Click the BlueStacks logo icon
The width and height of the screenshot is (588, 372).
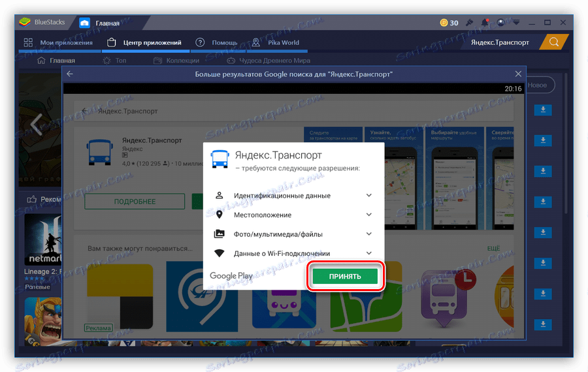[x=25, y=22]
